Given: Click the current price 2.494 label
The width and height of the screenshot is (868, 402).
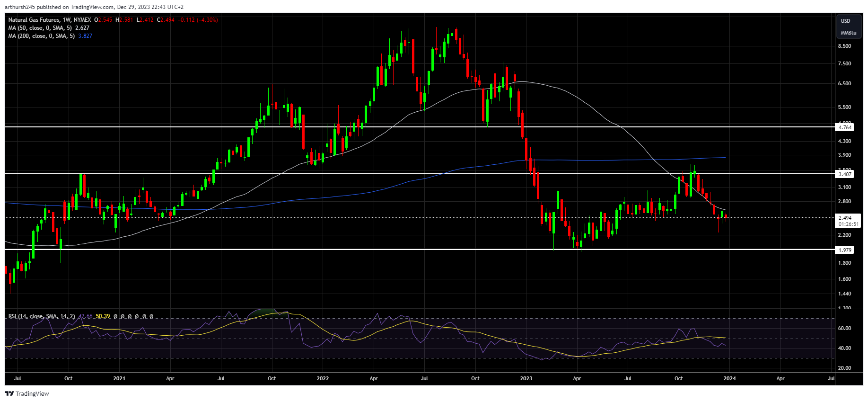Looking at the screenshot, I should point(845,218).
